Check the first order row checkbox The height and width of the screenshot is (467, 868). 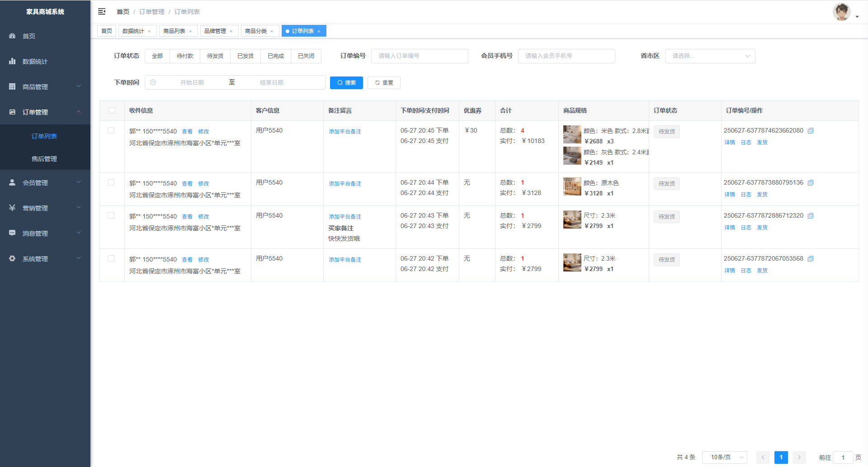[x=111, y=131]
